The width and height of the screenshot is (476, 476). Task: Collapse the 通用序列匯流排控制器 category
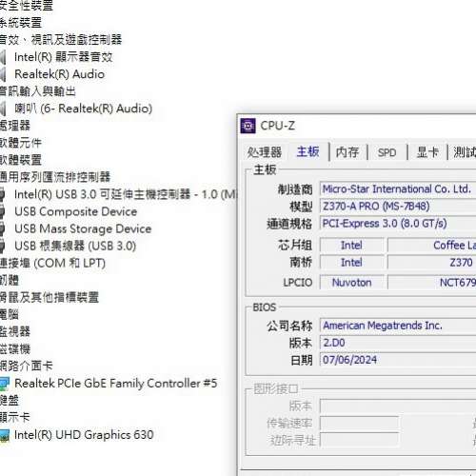55,177
